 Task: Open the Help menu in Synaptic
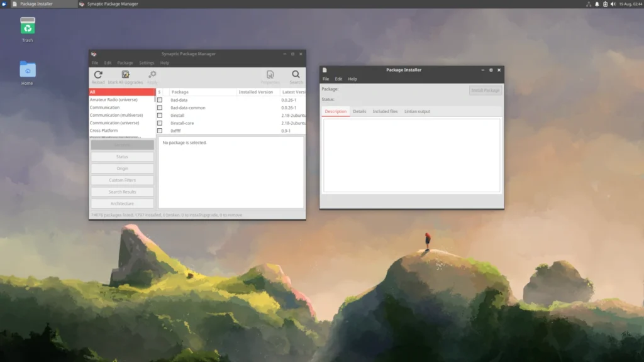165,63
